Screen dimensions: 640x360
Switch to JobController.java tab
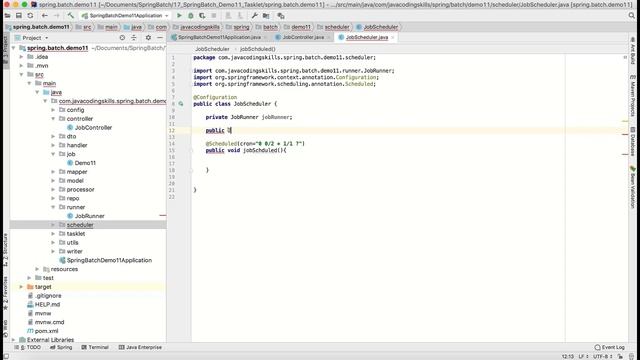[303, 37]
